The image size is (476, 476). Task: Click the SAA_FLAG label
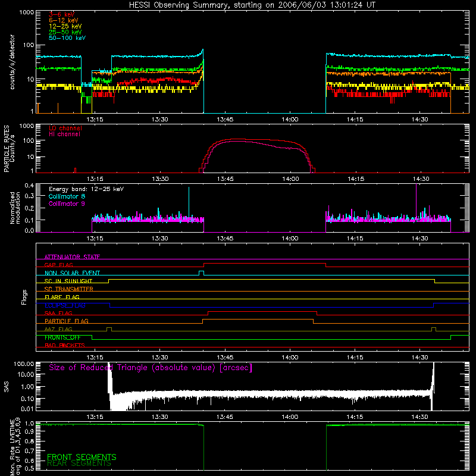(x=58, y=313)
